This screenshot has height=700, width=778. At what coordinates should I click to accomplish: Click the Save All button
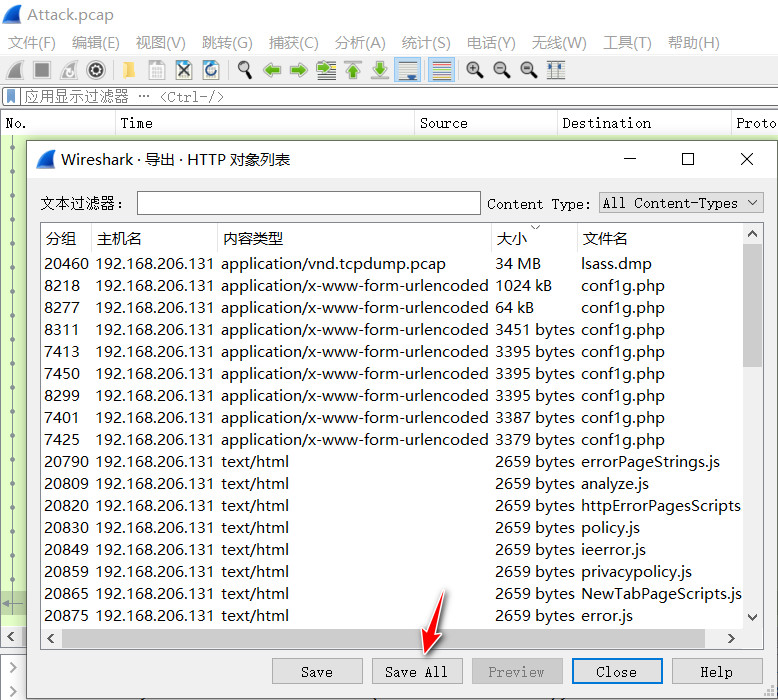point(417,672)
